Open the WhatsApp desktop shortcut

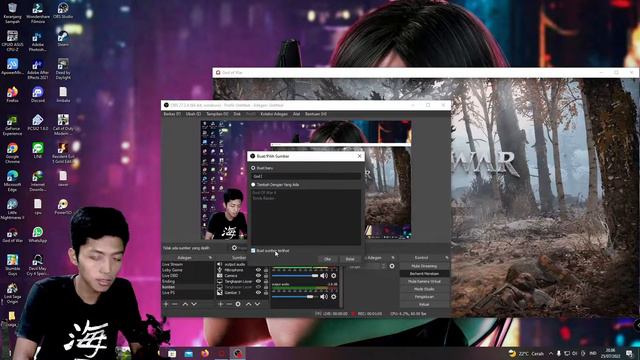tap(38, 235)
